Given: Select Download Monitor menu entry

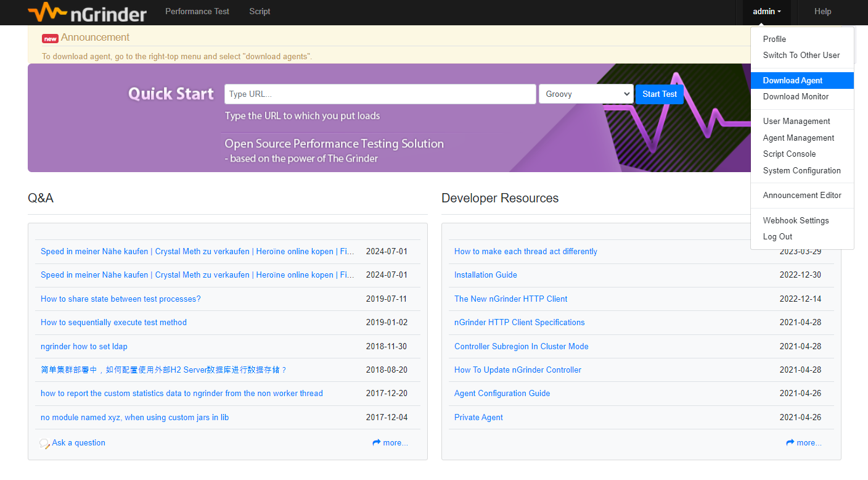Looking at the screenshot, I should 802,96.
